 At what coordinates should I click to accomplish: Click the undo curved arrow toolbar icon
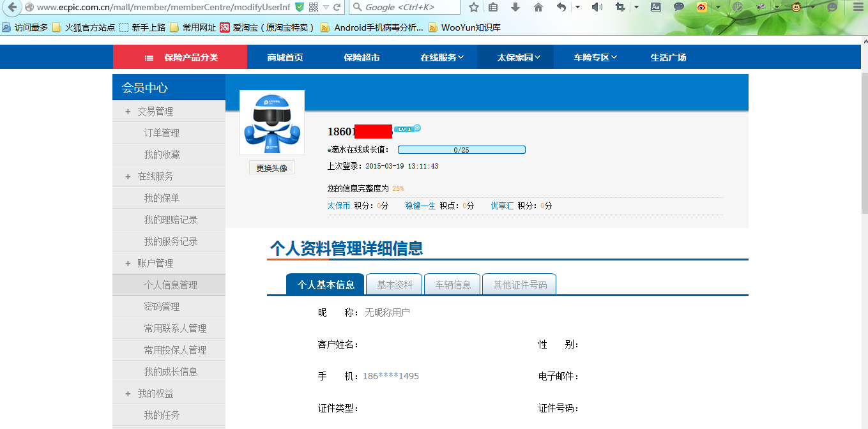561,7
